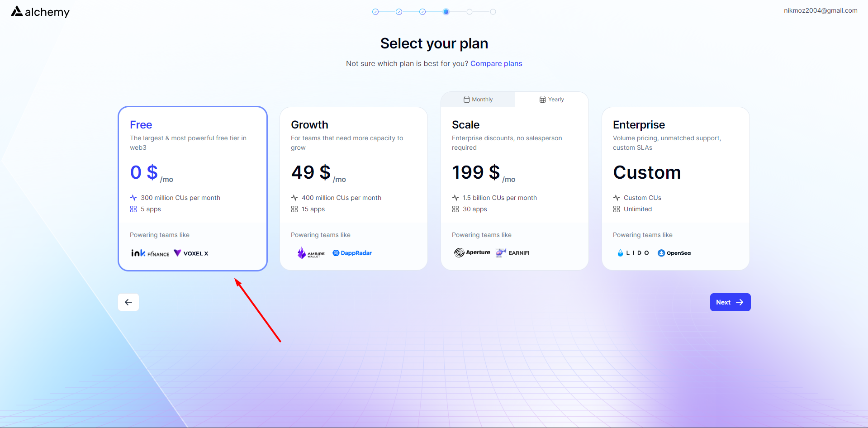868x428 pixels.
Task: Select the Growth plan card
Action: point(354,189)
